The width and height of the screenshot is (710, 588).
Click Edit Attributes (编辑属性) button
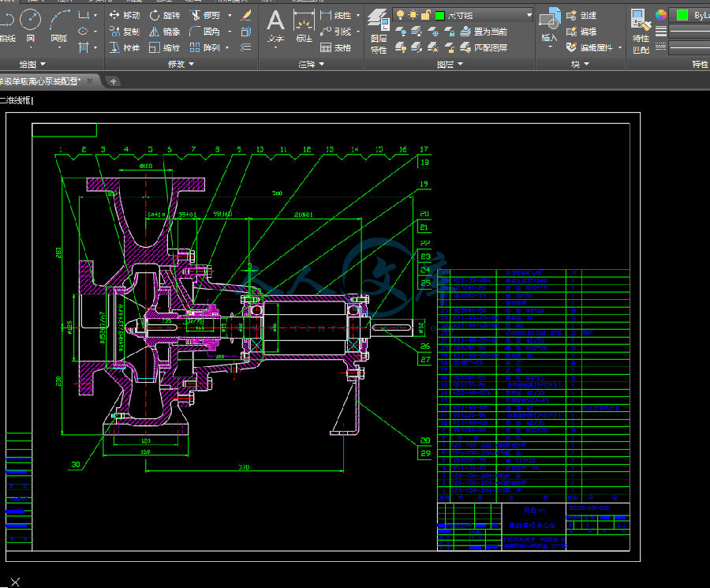[589, 47]
